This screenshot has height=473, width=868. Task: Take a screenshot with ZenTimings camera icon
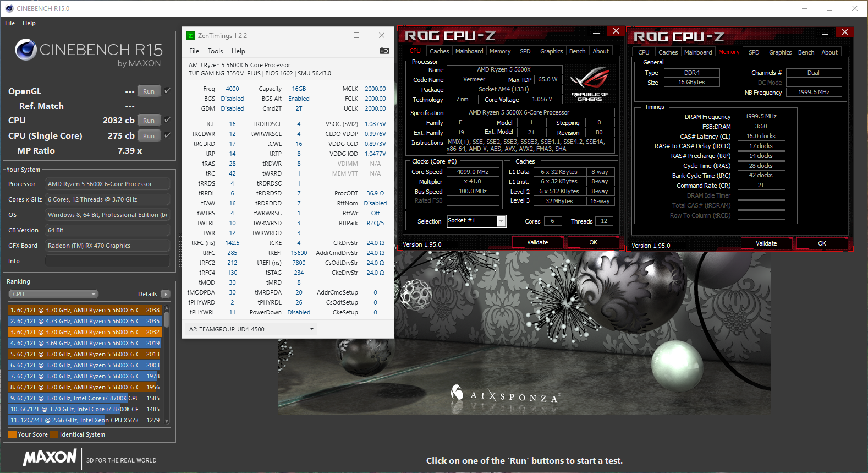tap(384, 51)
